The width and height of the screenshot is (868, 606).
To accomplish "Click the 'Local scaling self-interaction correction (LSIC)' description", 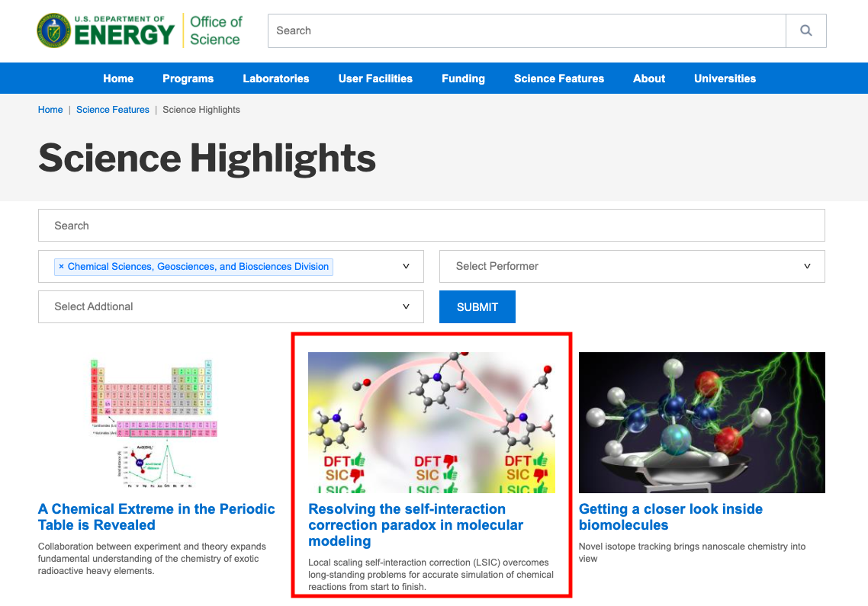I will coord(431,575).
